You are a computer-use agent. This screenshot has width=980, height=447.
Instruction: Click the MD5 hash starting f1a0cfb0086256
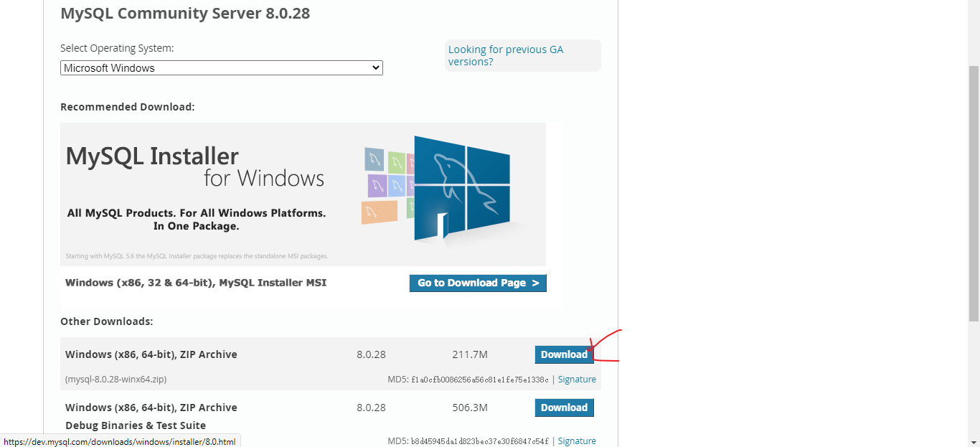click(479, 380)
